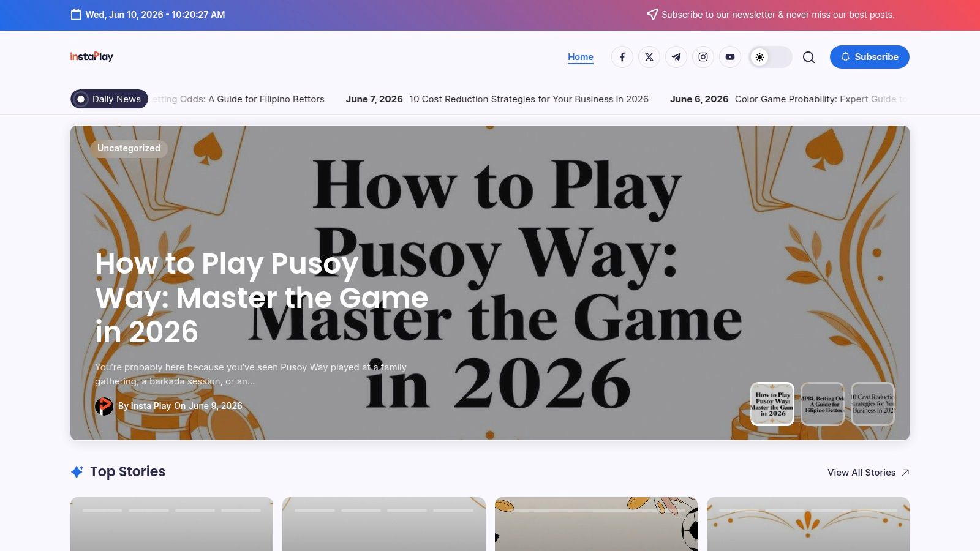This screenshot has width=980, height=551.
Task: Select the How to Play Pusoy Way slider thumbnail
Action: [x=772, y=404]
